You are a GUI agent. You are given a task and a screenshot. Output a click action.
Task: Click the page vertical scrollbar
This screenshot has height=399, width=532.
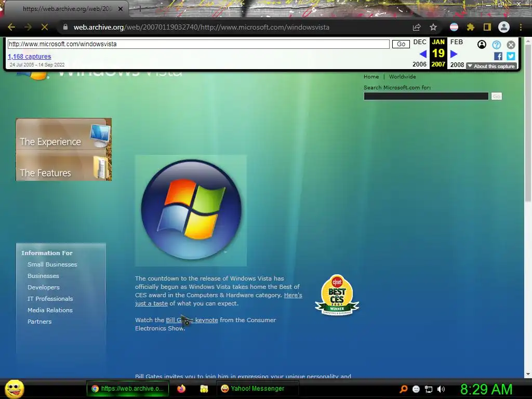528,122
